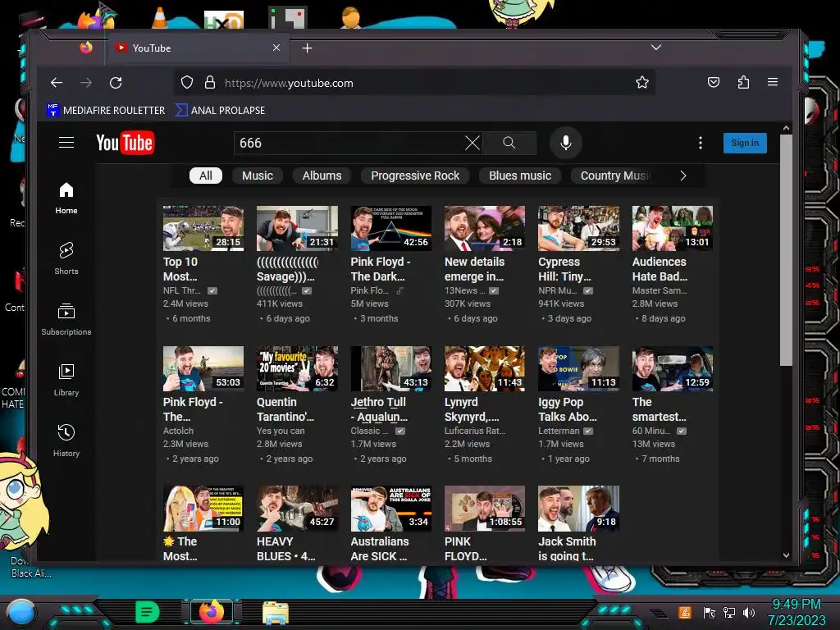This screenshot has height=630, width=840.
Task: Open the second bookmark in the bookmarks bar
Action: [220, 111]
